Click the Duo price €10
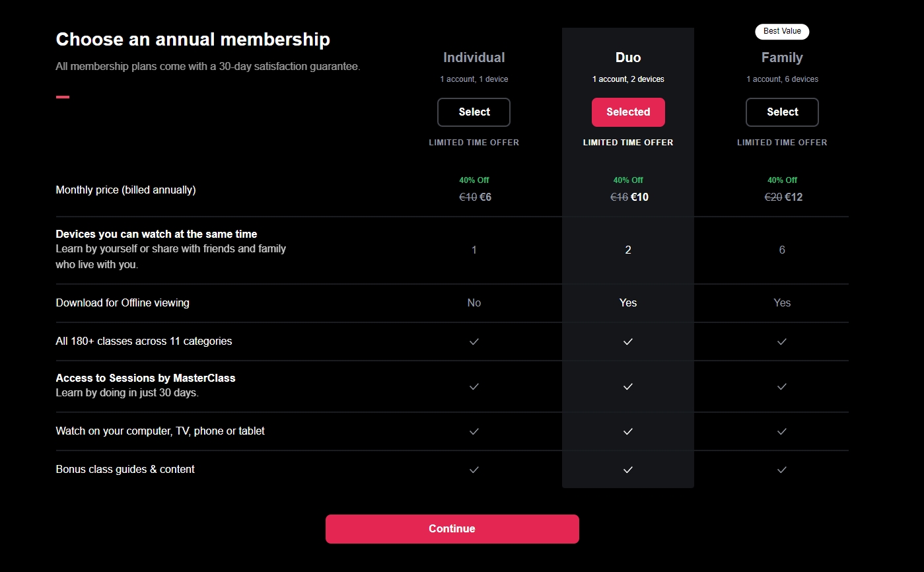The width and height of the screenshot is (924, 572). [639, 197]
